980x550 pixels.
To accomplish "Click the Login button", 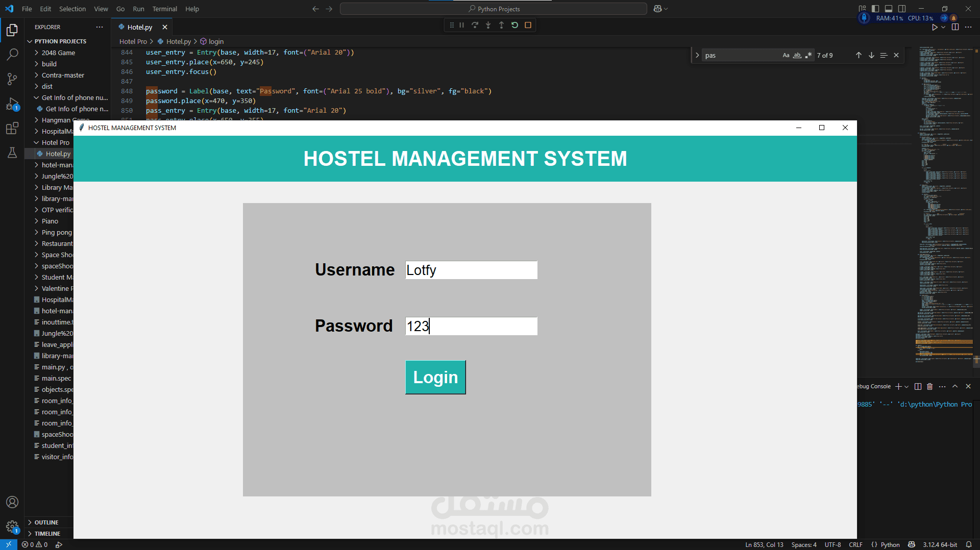I will [x=435, y=377].
